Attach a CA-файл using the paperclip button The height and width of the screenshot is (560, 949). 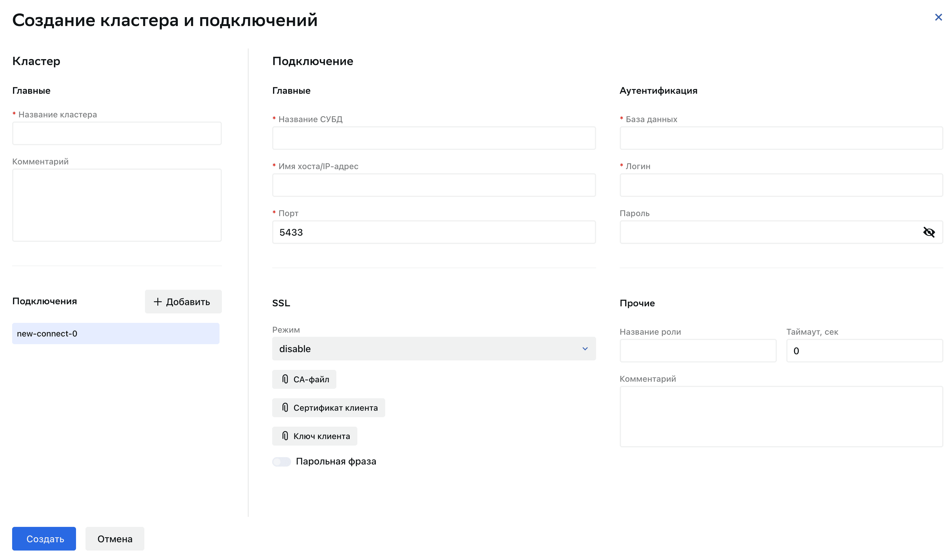304,379
